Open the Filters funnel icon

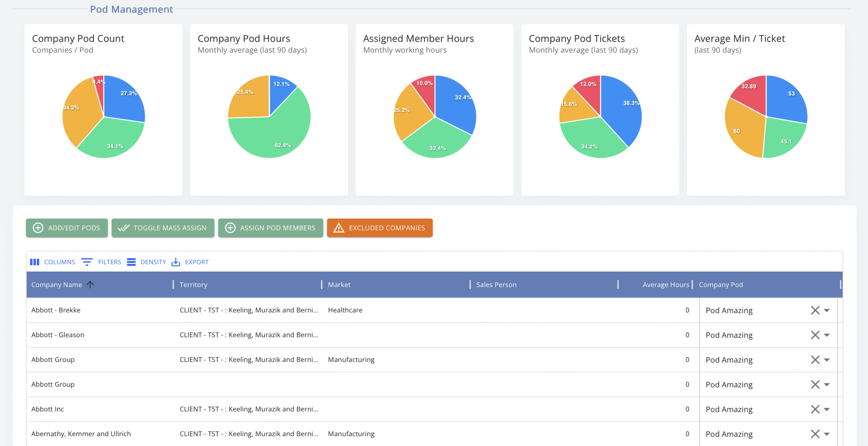click(x=87, y=262)
